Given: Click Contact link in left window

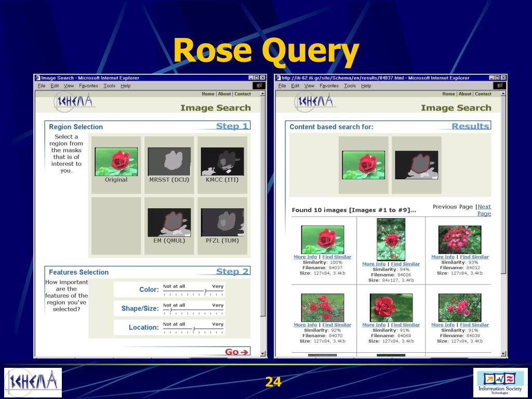Looking at the screenshot, I should point(242,94).
